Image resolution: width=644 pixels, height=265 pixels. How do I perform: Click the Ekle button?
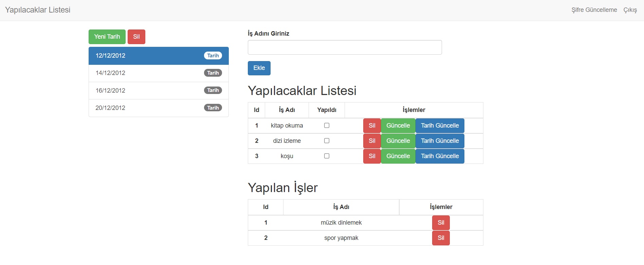[259, 68]
